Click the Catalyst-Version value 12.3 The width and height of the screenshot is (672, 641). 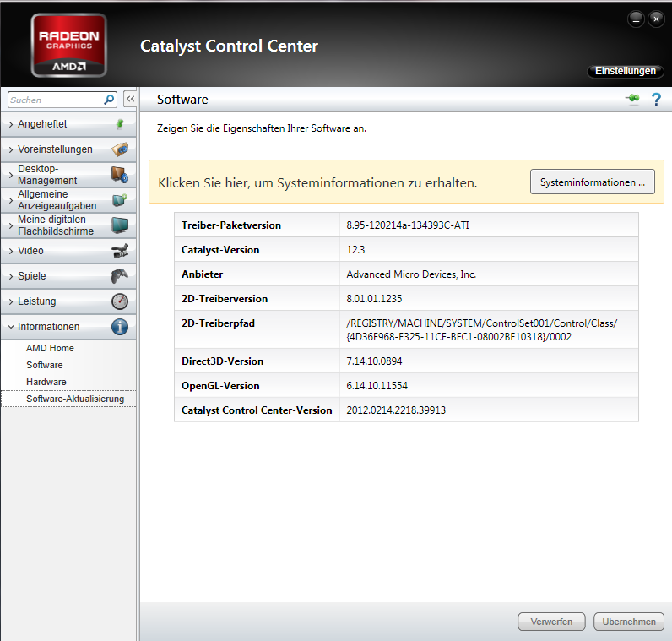pos(355,249)
